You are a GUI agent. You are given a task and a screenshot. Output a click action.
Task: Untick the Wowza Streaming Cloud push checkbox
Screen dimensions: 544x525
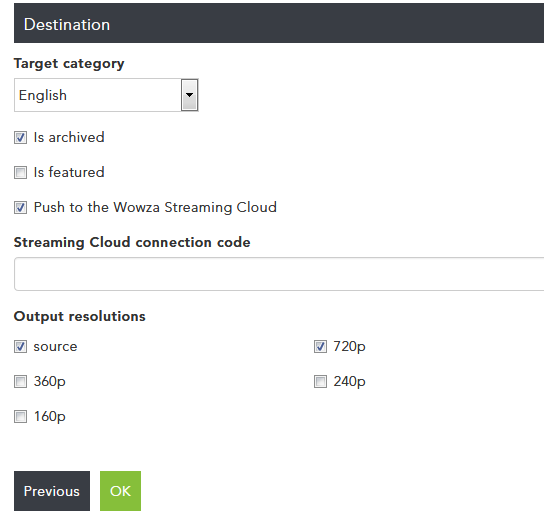pyautogui.click(x=20, y=208)
